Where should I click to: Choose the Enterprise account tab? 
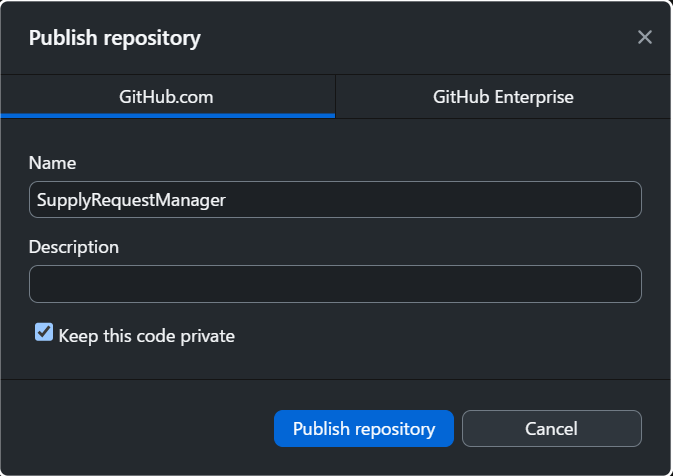pyautogui.click(x=503, y=97)
